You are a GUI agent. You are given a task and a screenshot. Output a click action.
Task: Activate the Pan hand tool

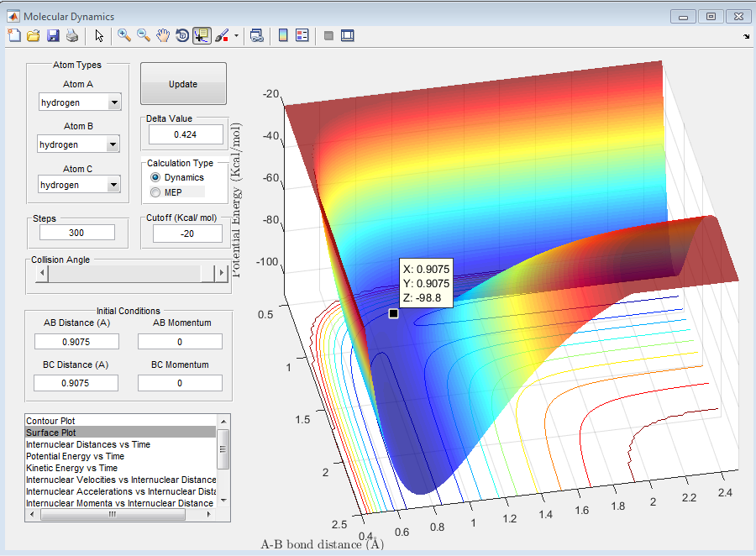tap(163, 35)
